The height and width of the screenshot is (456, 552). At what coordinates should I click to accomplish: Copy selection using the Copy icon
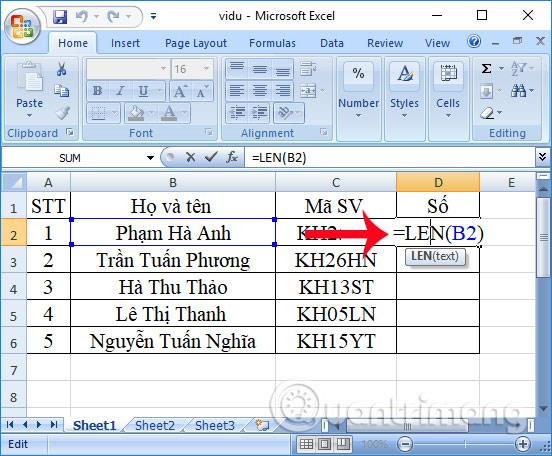point(62,90)
